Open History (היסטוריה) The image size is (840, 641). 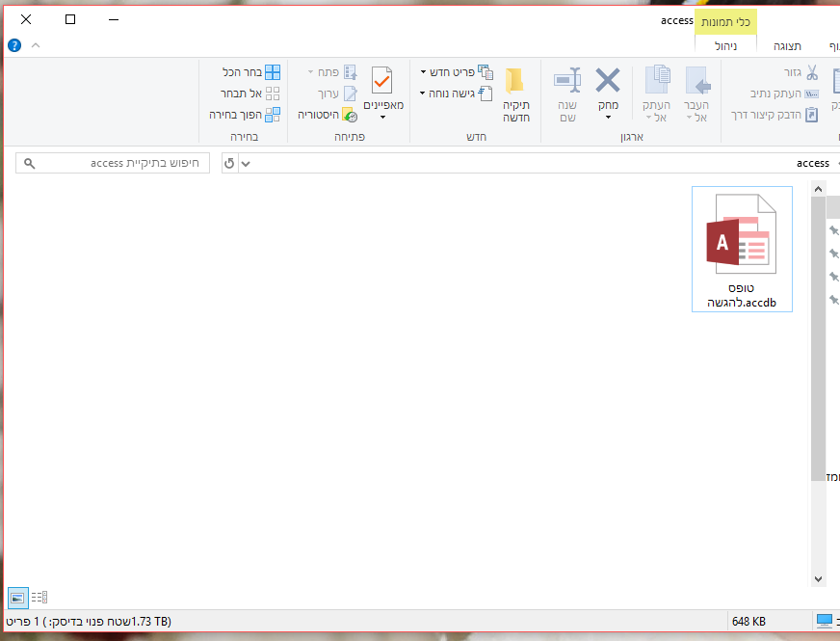(328, 114)
